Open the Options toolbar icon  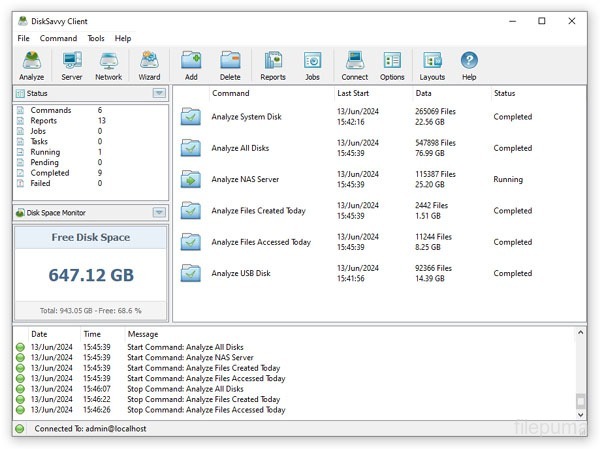pos(392,66)
